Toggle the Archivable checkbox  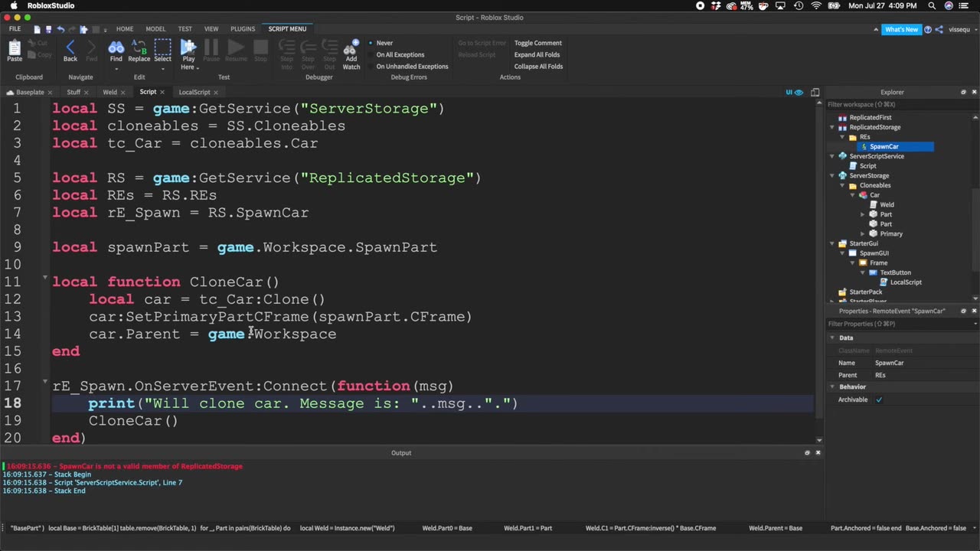879,399
